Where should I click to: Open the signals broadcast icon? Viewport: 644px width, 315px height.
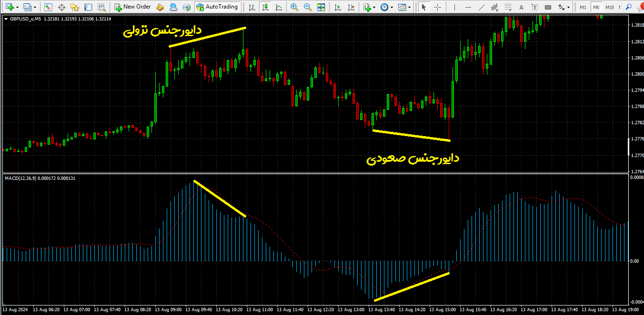187,7
